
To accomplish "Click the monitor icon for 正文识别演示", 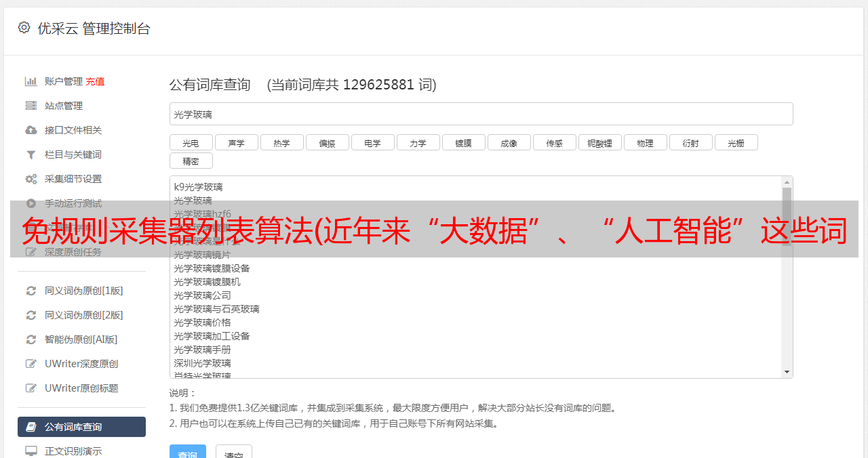I will [31, 451].
